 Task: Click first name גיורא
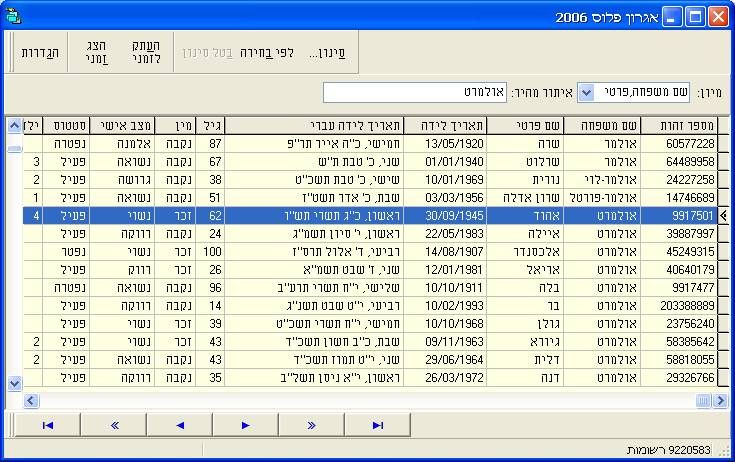pyautogui.click(x=525, y=342)
